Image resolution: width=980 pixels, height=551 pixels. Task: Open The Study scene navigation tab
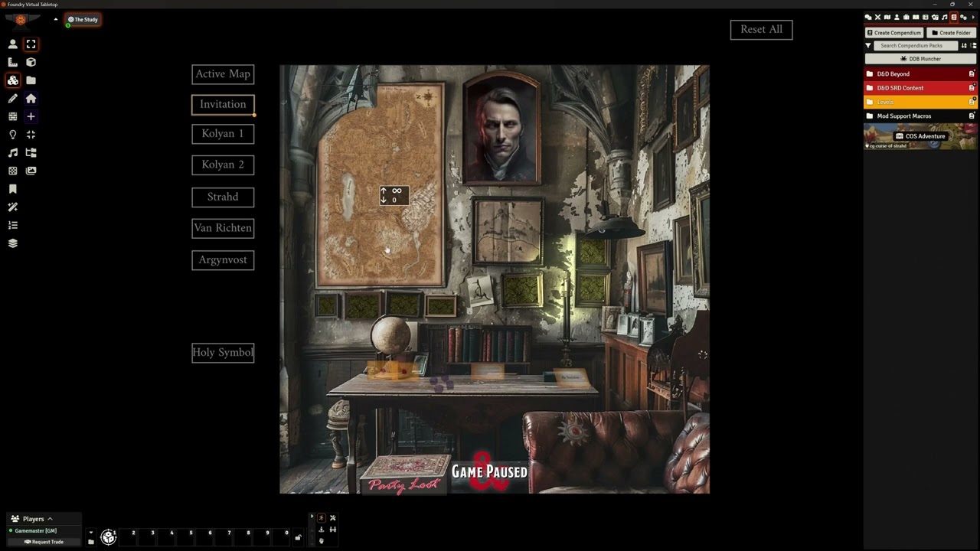click(83, 20)
